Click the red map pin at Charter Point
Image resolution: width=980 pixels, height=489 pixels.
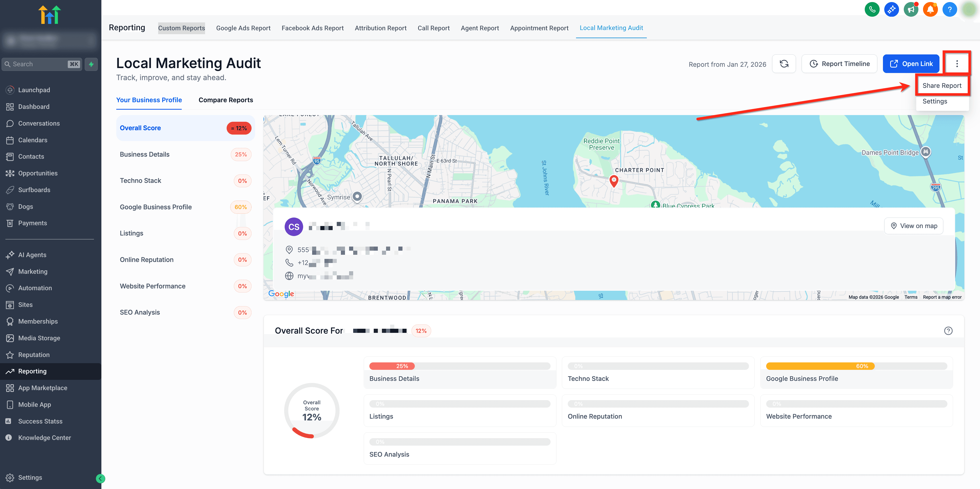point(614,181)
